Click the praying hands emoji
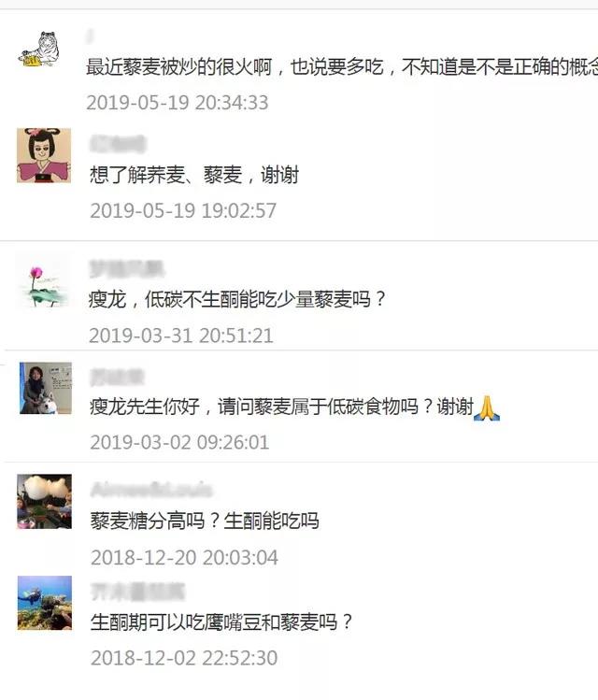The height and width of the screenshot is (700, 598). (x=487, y=407)
